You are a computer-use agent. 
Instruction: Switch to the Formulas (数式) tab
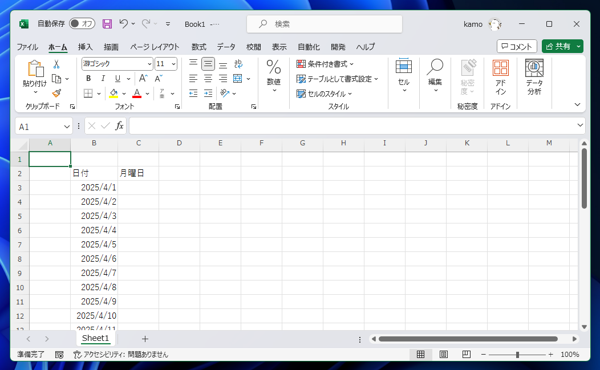(199, 47)
